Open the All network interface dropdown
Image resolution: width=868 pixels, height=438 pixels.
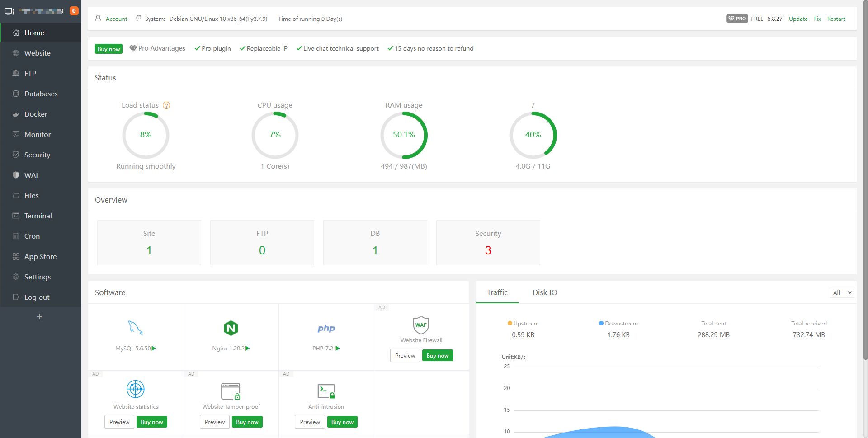[842, 292]
